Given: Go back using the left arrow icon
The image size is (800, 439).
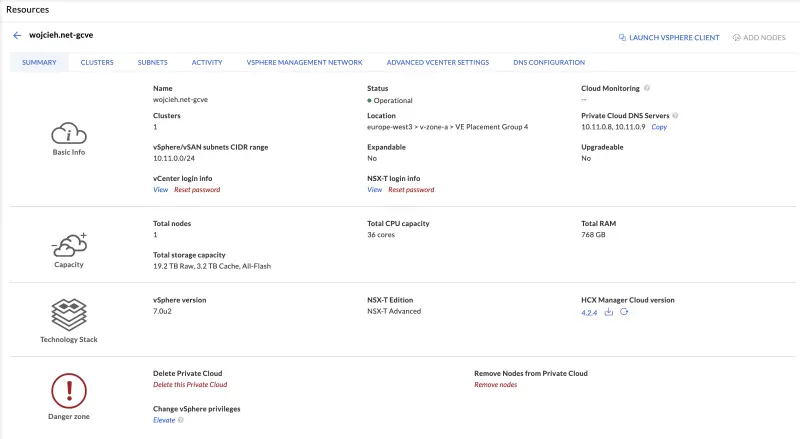Looking at the screenshot, I should pyautogui.click(x=17, y=35).
